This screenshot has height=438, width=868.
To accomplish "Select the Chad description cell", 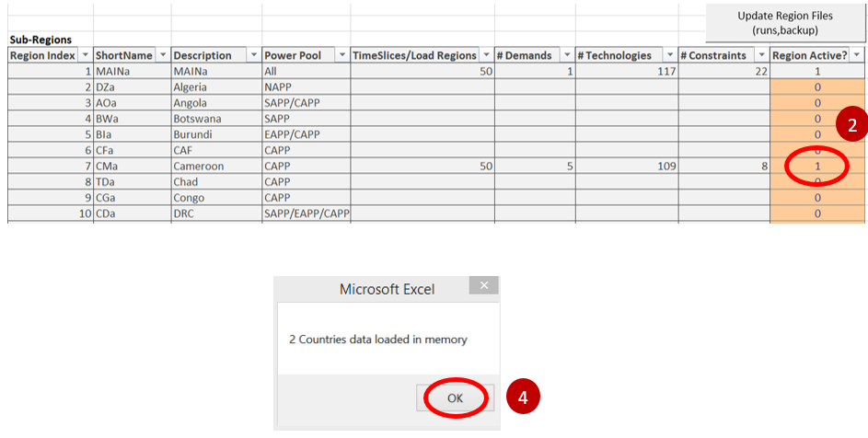I will (216, 181).
